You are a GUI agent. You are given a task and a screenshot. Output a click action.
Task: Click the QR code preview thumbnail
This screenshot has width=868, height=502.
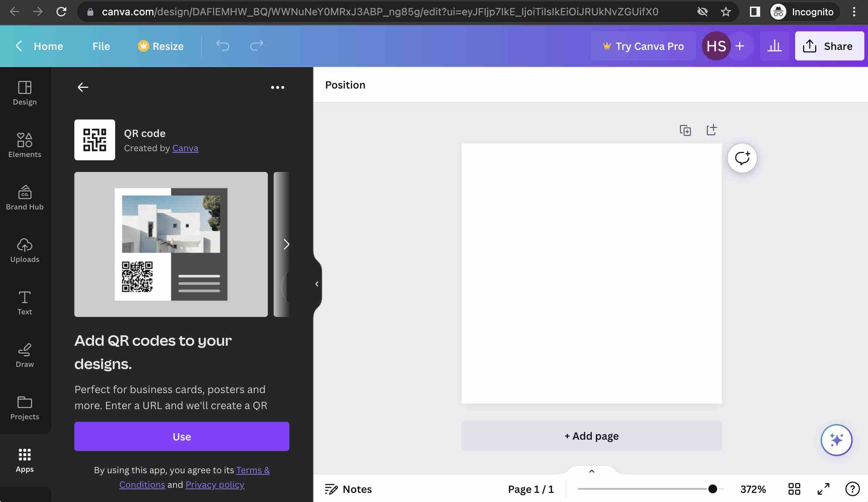[171, 244]
